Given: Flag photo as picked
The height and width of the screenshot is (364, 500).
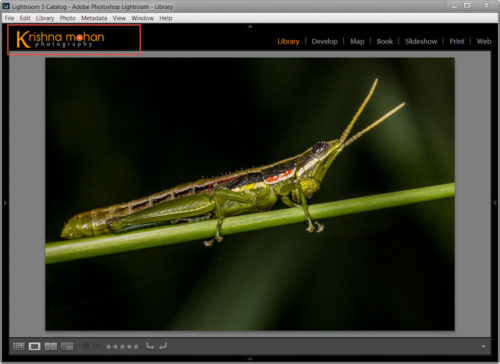Looking at the screenshot, I should 86,346.
